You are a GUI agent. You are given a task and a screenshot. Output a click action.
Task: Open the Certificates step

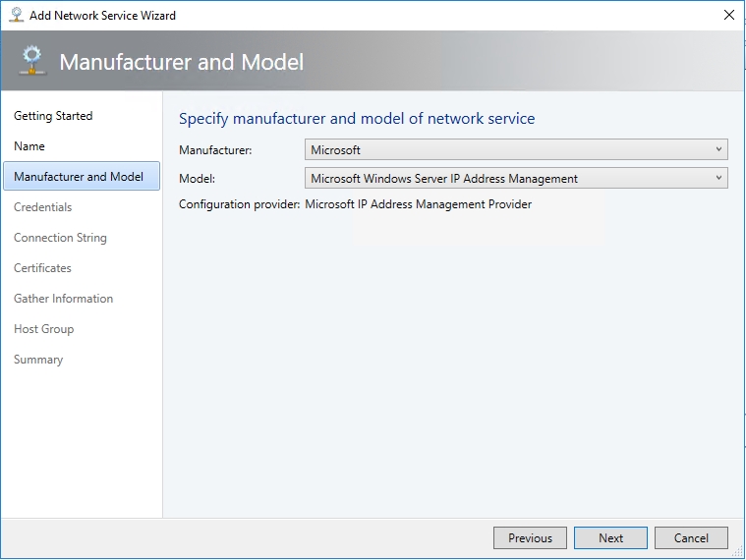click(x=42, y=267)
